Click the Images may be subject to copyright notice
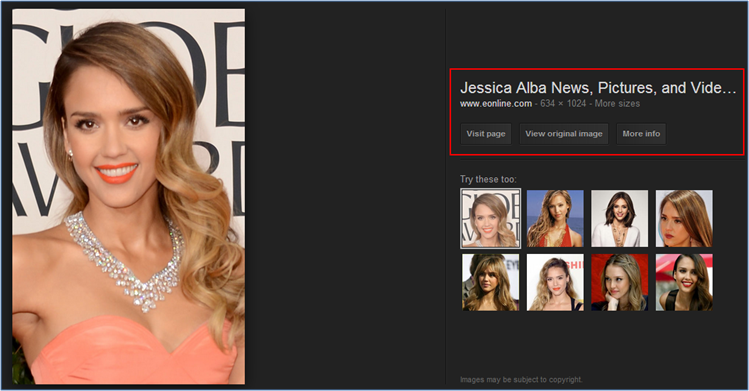The height and width of the screenshot is (391, 749). pyautogui.click(x=521, y=380)
